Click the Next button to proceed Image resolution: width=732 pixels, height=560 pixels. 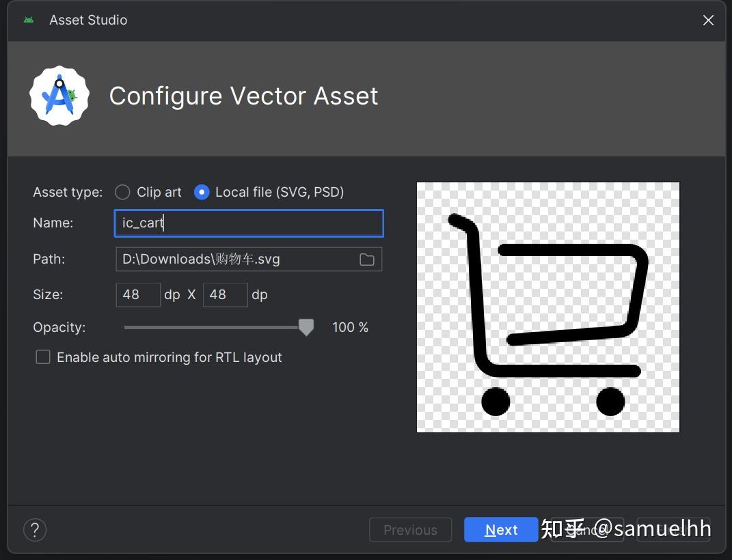click(x=501, y=529)
